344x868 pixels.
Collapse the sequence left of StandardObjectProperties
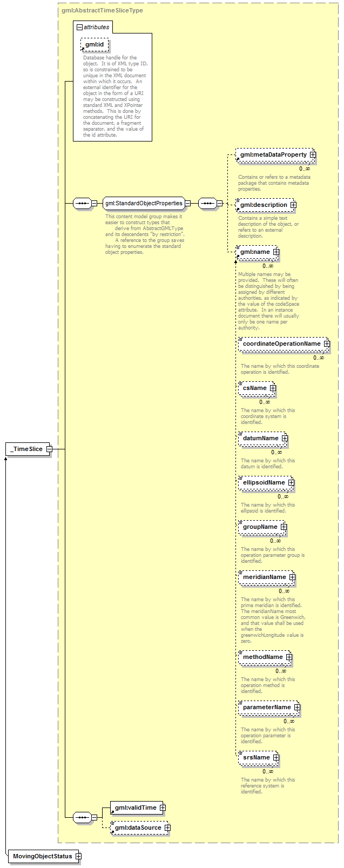(x=94, y=204)
